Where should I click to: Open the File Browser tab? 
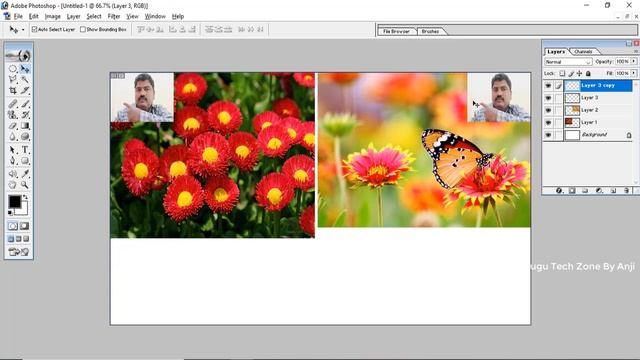[396, 31]
